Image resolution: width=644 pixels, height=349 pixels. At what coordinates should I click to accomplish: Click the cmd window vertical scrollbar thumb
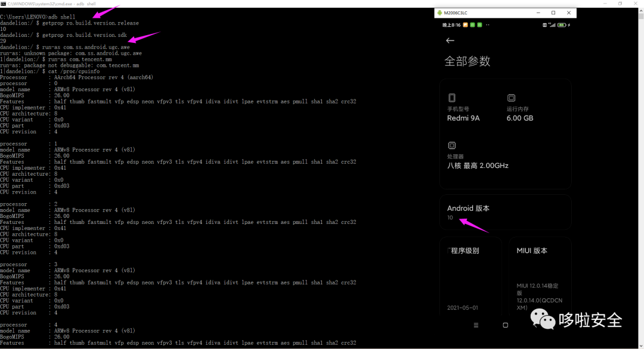tap(640, 17)
